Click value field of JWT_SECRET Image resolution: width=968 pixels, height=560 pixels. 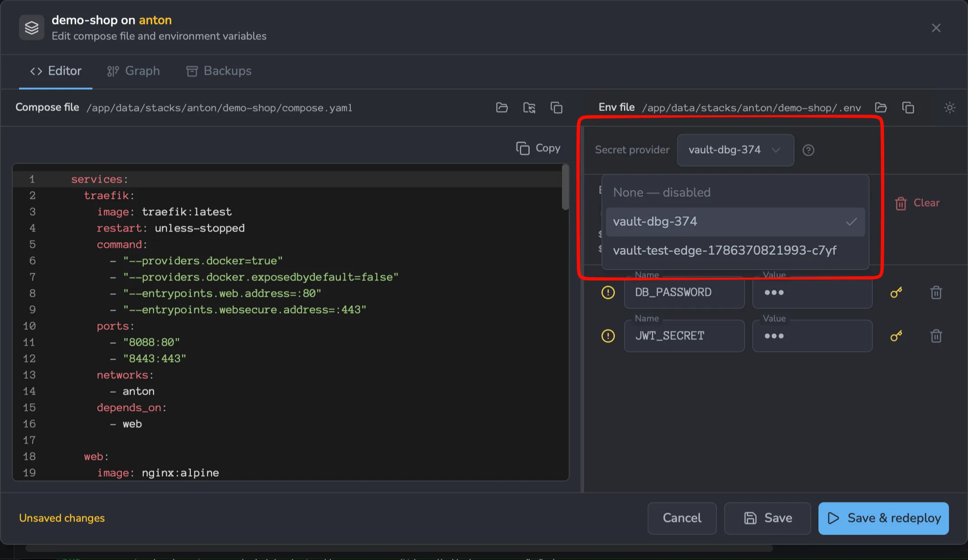coord(812,336)
